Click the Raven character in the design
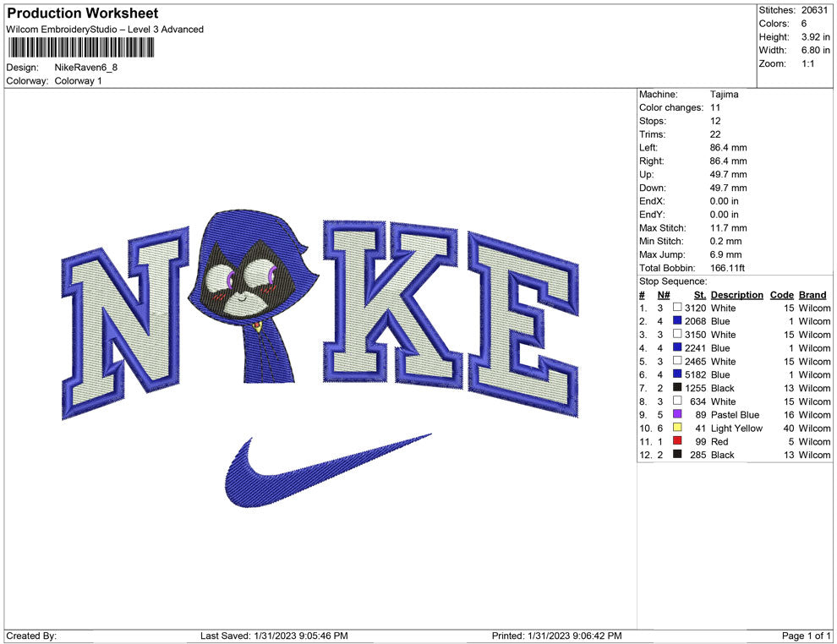Screen dimensions: 837x644 254,296
